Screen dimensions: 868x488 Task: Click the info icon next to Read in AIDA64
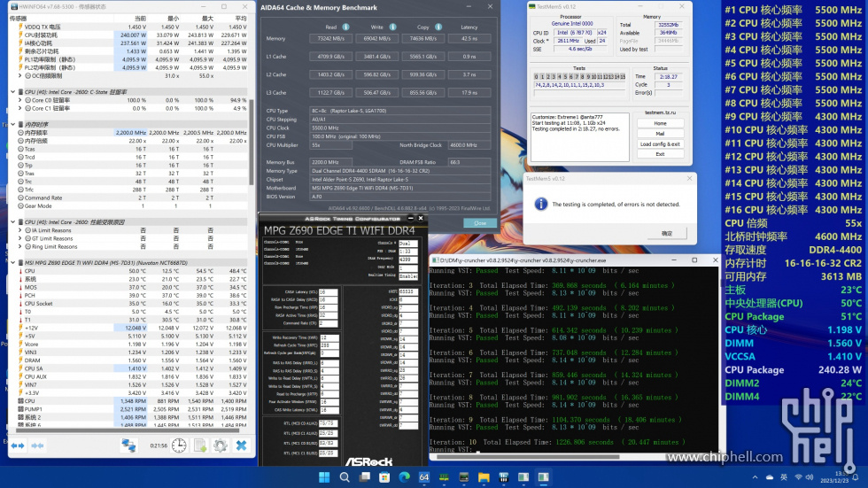pyautogui.click(x=345, y=27)
